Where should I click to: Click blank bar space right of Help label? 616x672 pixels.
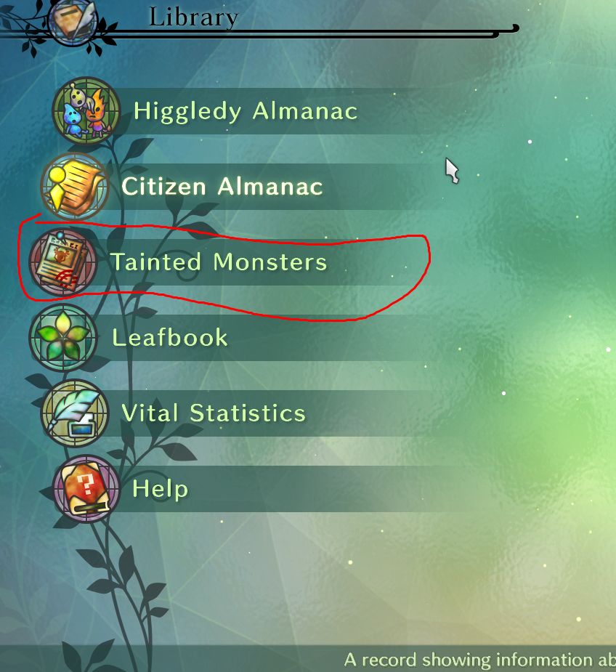coord(325,489)
